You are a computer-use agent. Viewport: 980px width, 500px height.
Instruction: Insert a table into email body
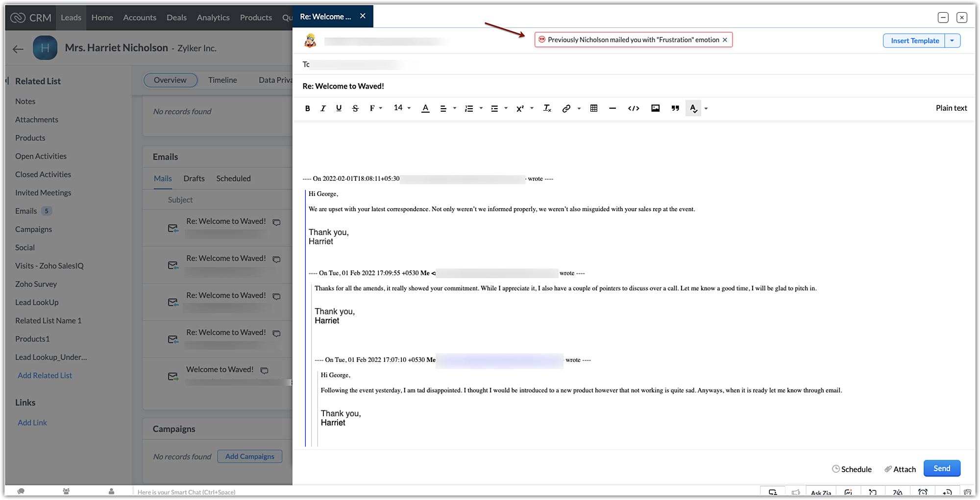593,108
